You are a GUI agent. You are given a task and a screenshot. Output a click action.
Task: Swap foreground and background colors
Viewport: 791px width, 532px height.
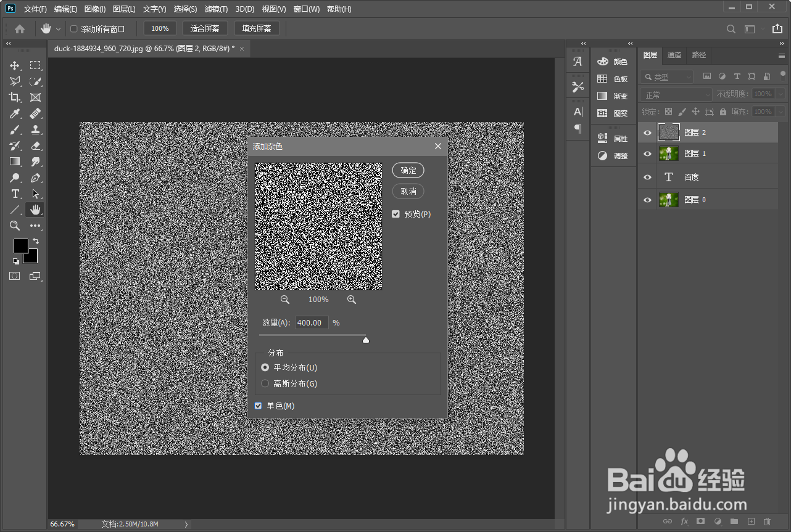tap(36, 241)
